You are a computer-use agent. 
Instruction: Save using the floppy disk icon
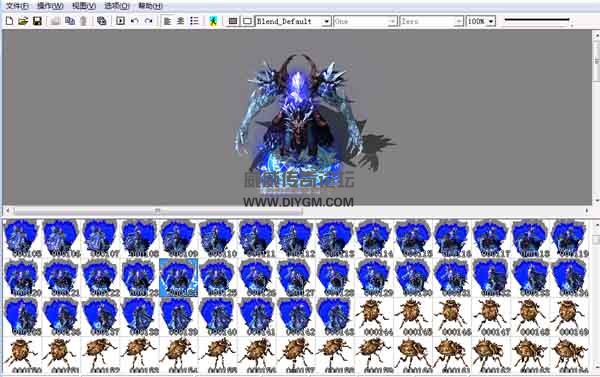pyautogui.click(x=37, y=21)
